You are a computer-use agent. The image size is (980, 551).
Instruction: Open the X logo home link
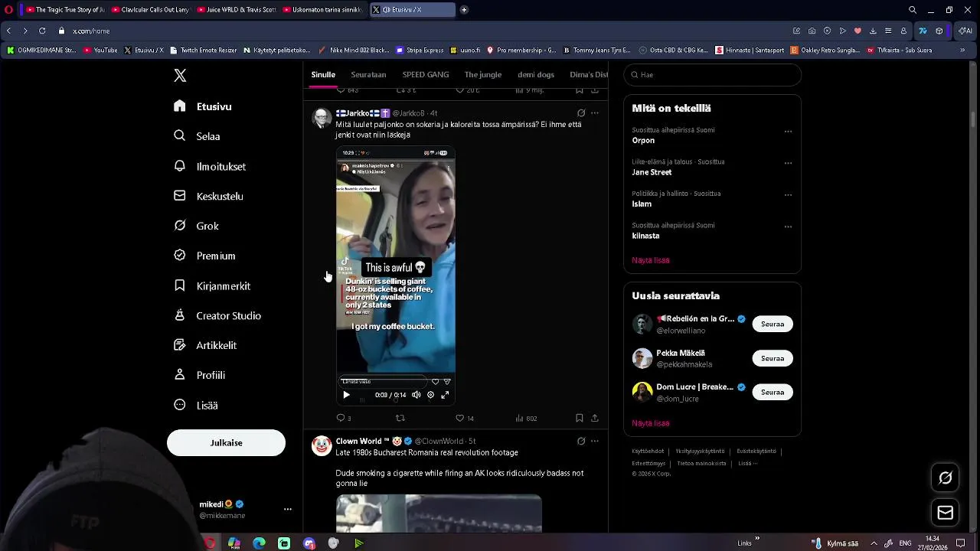point(180,75)
